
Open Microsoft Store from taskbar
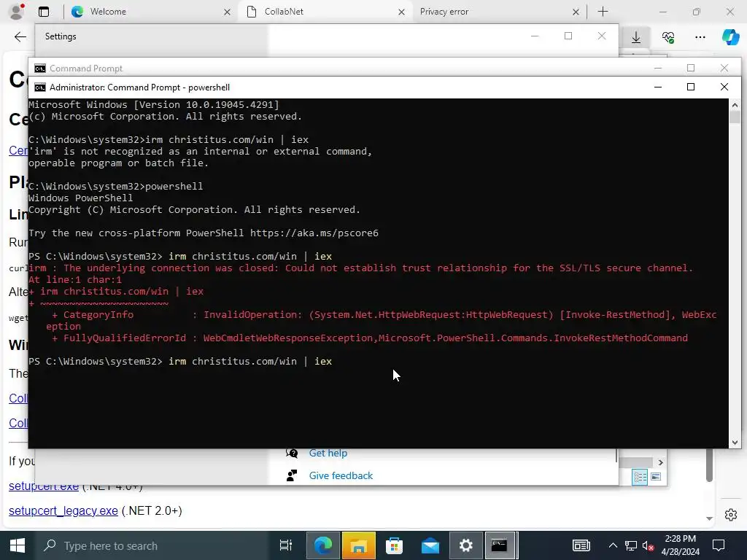pyautogui.click(x=394, y=545)
